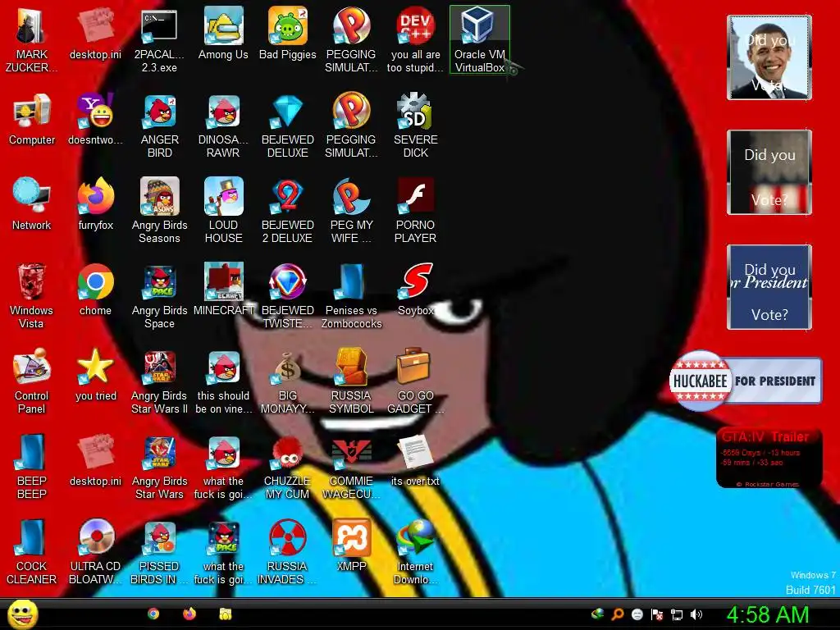This screenshot has height=630, width=840.
Task: Open Angry Birds Seasons shortcut
Action: [x=159, y=210]
